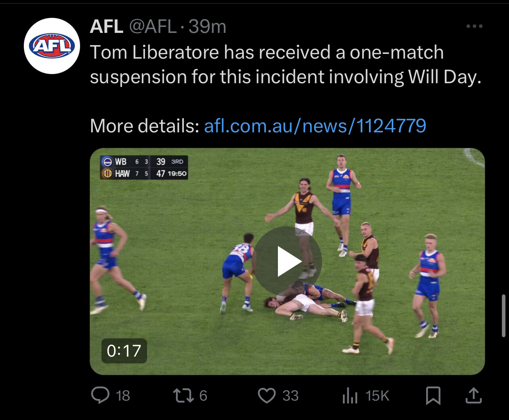Click the 0:17 video duration badge
Viewport: 509px width, 420px height.
(124, 351)
